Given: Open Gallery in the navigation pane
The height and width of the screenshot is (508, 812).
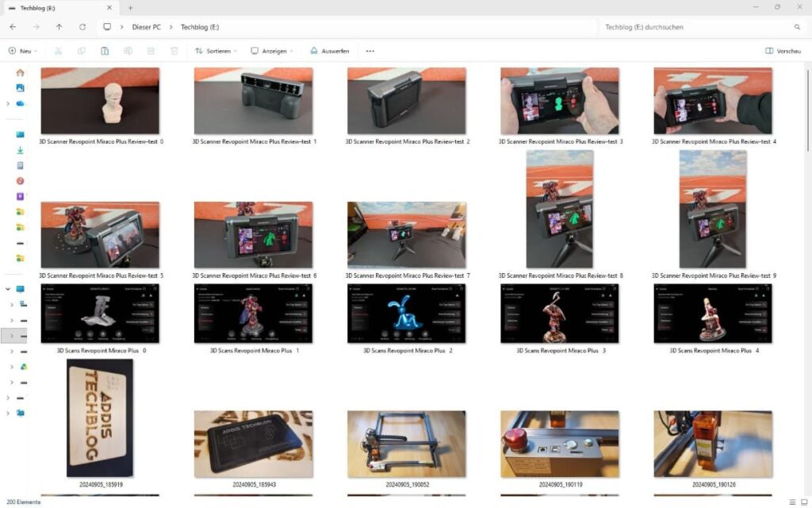Looking at the screenshot, I should click(20, 88).
